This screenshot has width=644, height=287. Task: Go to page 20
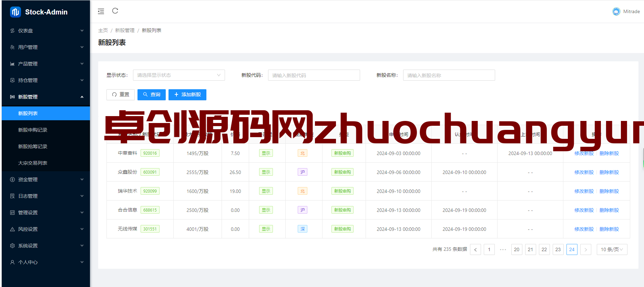(517, 249)
